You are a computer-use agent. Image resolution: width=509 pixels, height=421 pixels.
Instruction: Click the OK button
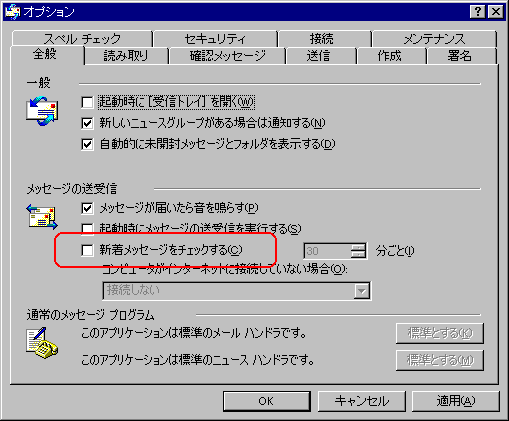click(x=267, y=401)
